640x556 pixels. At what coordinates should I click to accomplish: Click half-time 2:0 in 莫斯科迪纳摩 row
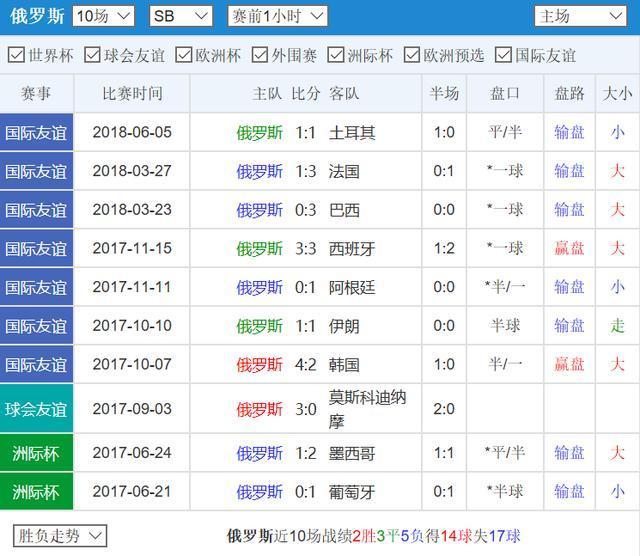tap(444, 409)
